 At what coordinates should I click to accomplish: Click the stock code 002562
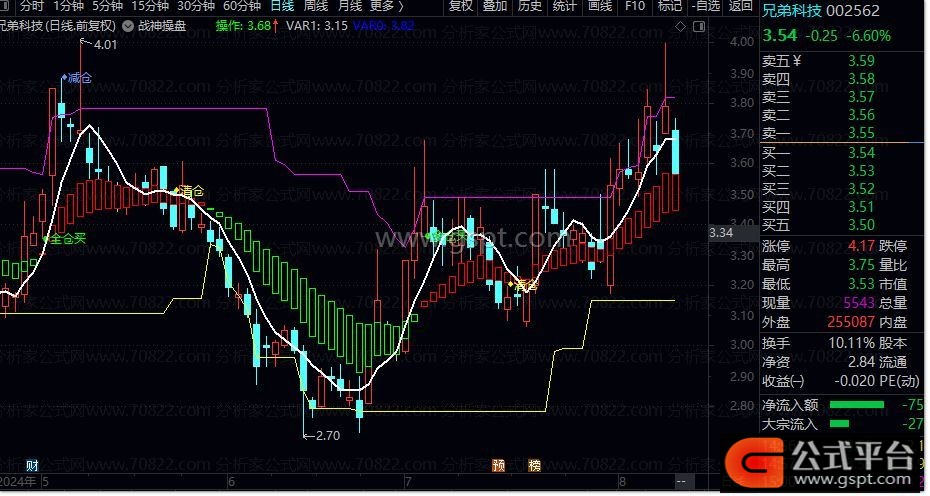click(853, 10)
